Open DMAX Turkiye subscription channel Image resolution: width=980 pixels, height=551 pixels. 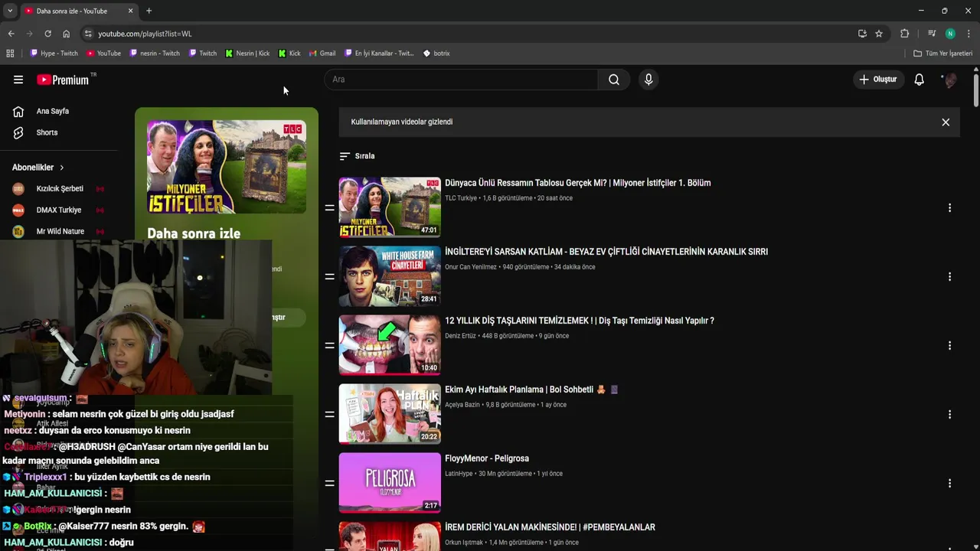click(x=59, y=210)
